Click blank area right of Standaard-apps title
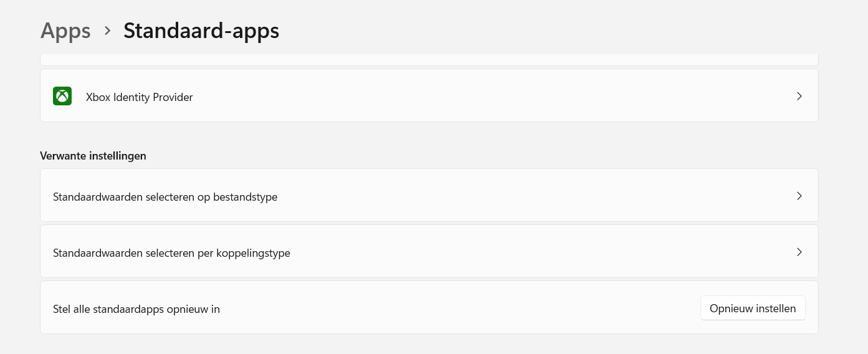This screenshot has width=868, height=354. pyautogui.click(x=530, y=31)
